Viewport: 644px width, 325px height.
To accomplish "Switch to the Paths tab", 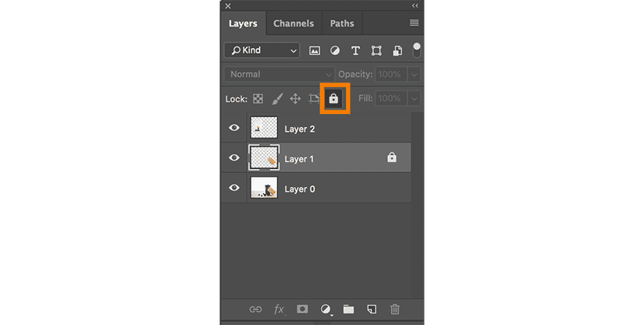I will [x=342, y=23].
